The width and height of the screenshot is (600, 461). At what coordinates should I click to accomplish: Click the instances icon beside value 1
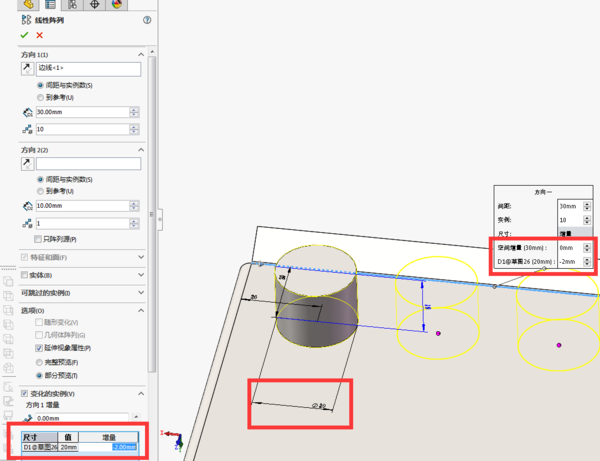click(x=27, y=223)
